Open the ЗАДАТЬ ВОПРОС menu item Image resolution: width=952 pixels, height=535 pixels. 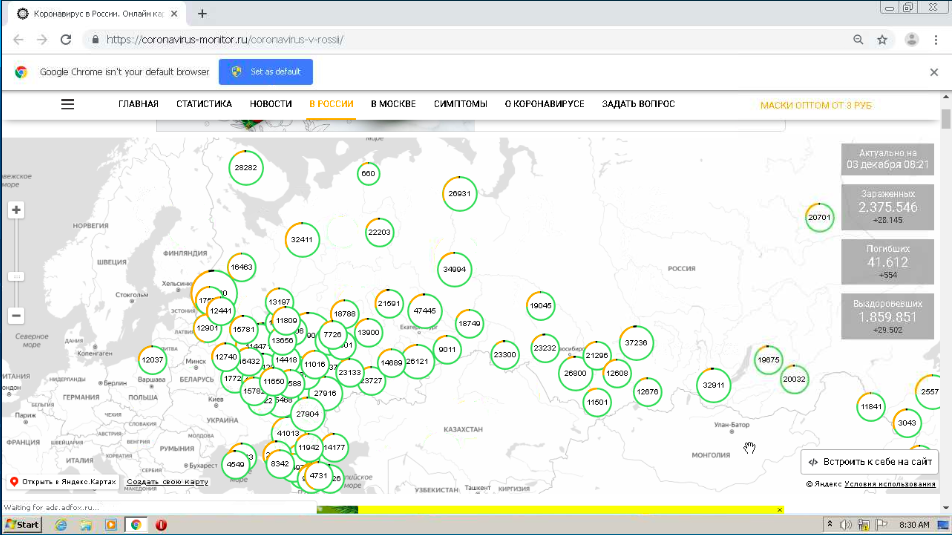pos(638,104)
